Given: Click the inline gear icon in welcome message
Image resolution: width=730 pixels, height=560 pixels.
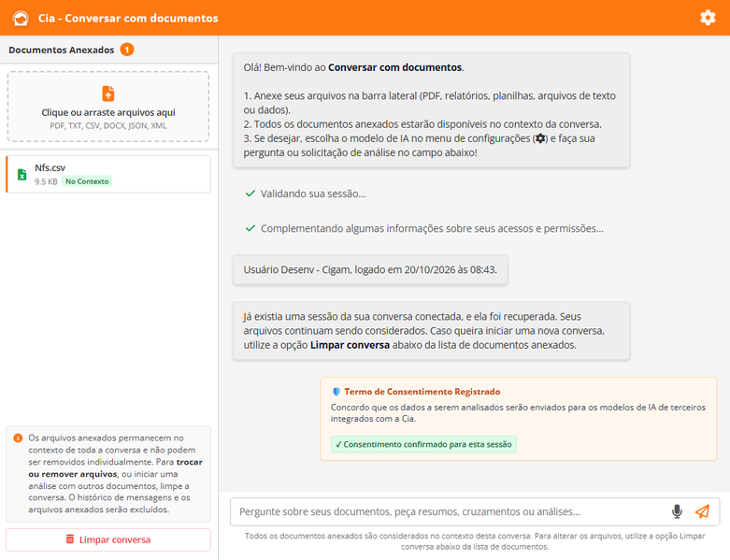Looking at the screenshot, I should tap(540, 138).
